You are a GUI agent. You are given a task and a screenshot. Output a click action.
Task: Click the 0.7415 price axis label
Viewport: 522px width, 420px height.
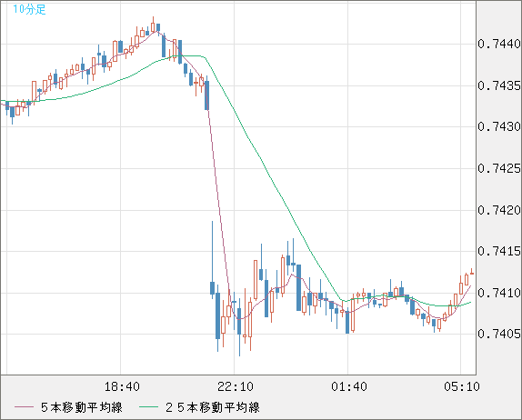(499, 251)
